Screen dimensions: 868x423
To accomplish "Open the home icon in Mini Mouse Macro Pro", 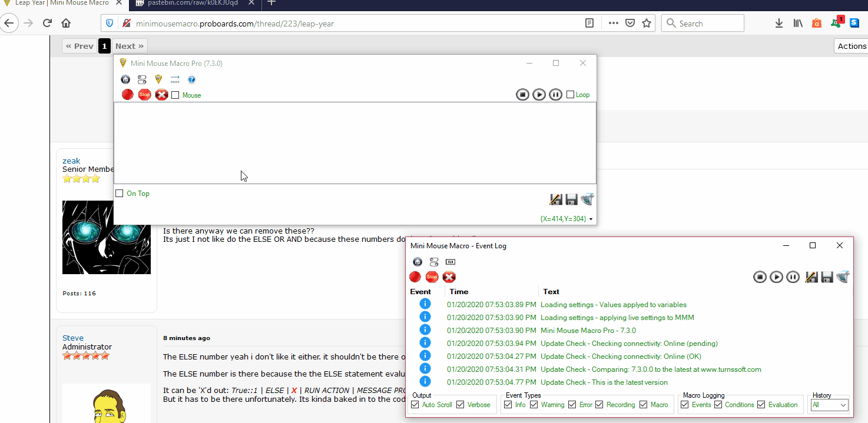I will click(x=125, y=79).
